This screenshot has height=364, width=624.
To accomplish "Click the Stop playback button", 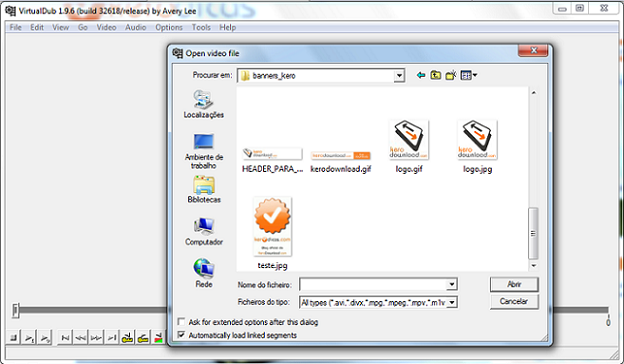I will pyautogui.click(x=14, y=338).
